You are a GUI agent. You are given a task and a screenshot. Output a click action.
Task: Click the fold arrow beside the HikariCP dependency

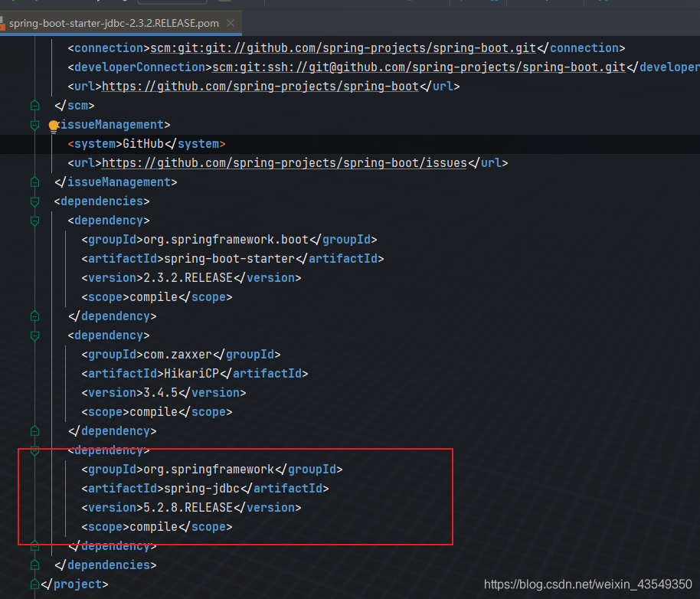click(34, 335)
